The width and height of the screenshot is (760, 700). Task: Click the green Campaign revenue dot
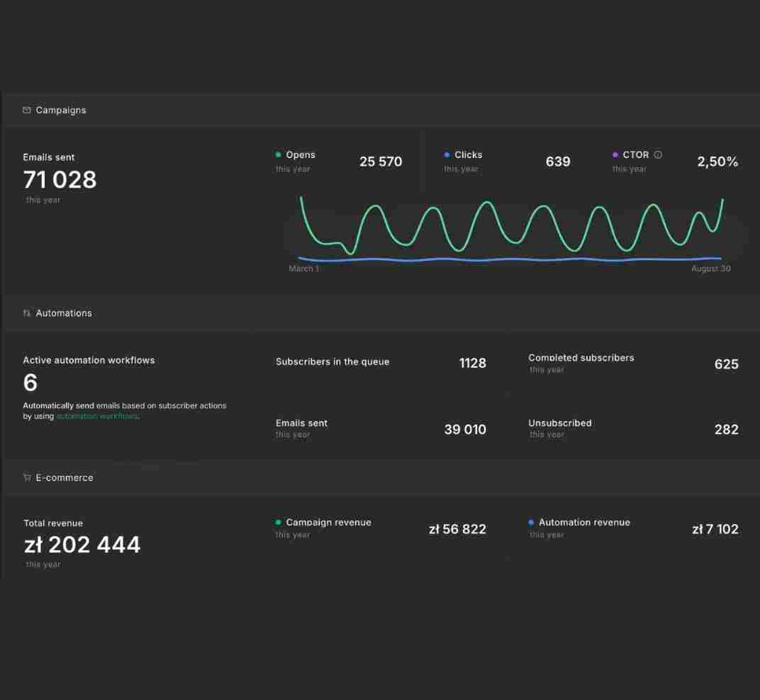[x=278, y=522]
